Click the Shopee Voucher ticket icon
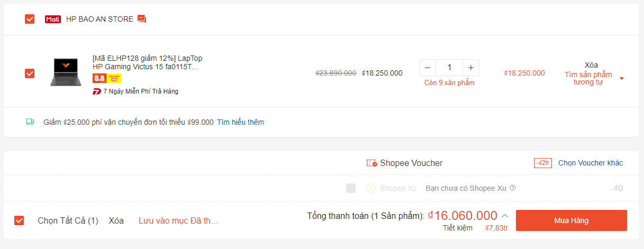Screen dimensions: 644x249 372,163
